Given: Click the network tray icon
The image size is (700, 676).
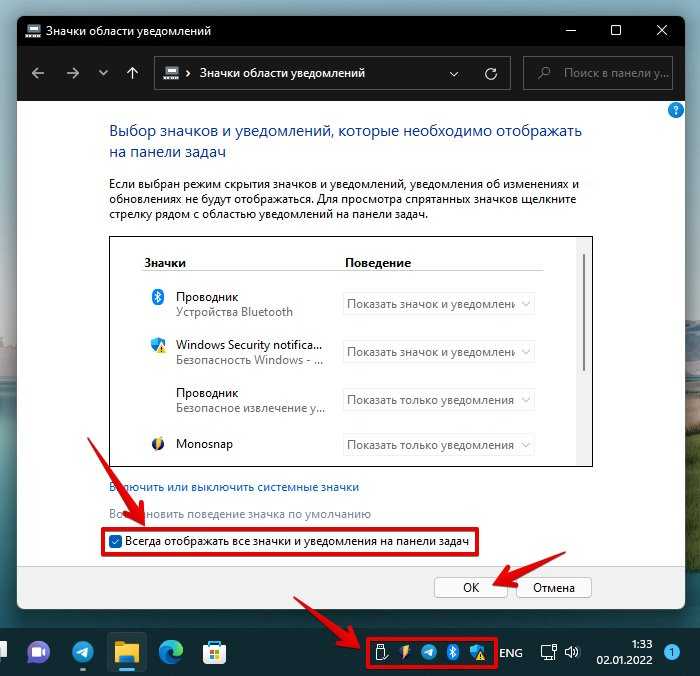Looking at the screenshot, I should tap(548, 653).
